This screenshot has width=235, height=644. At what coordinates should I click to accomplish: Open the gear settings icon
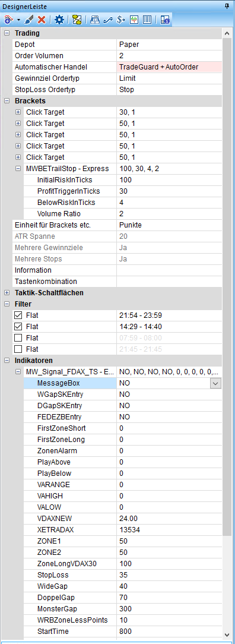click(59, 19)
